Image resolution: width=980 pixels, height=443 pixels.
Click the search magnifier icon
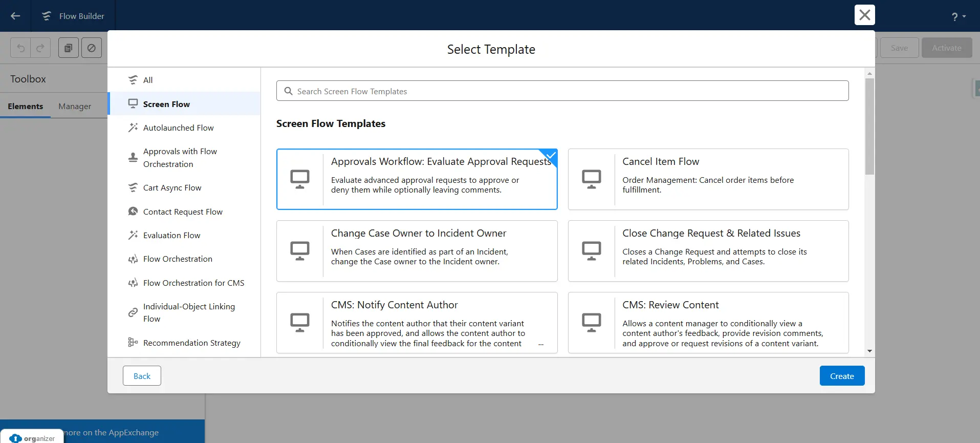(289, 91)
